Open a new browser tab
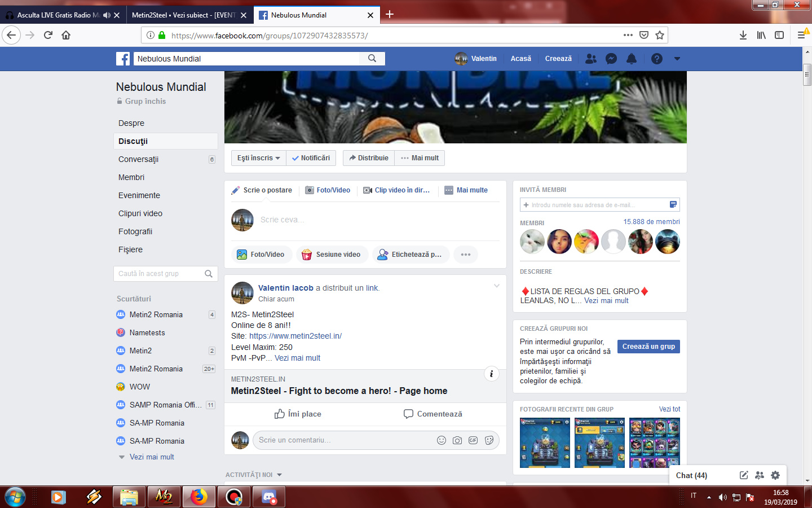The height and width of the screenshot is (508, 812). (389, 15)
